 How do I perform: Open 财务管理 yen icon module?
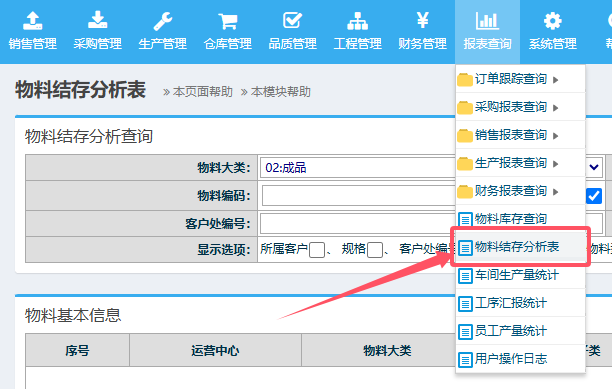tap(423, 32)
